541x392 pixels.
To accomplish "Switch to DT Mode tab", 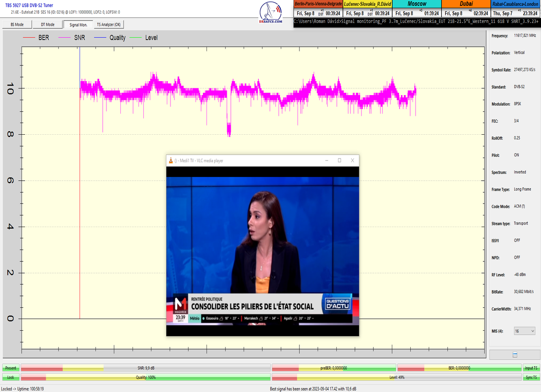I will click(47, 25).
